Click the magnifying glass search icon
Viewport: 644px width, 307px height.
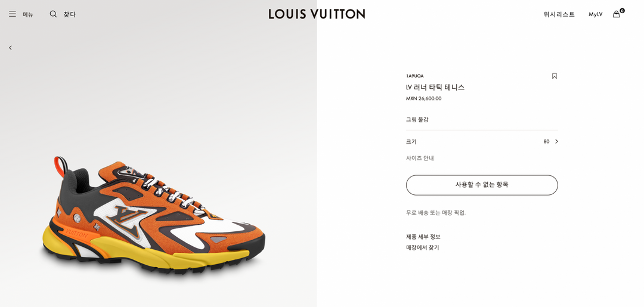coord(53,14)
